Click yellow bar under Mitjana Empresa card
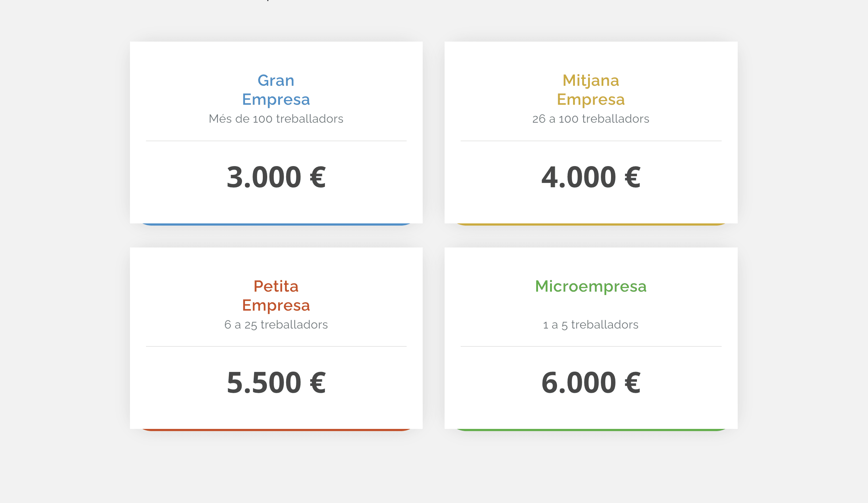This screenshot has width=868, height=503. (591, 224)
